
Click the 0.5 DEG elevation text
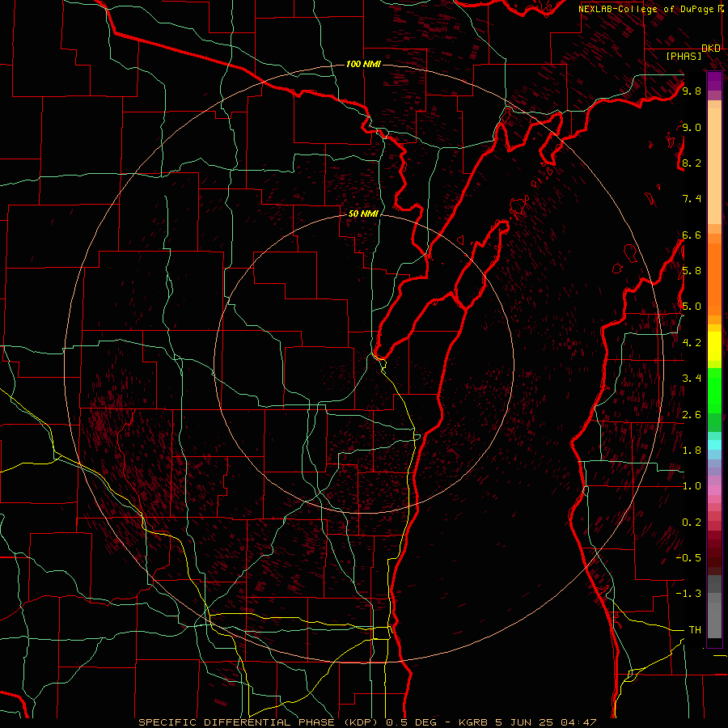(412, 722)
